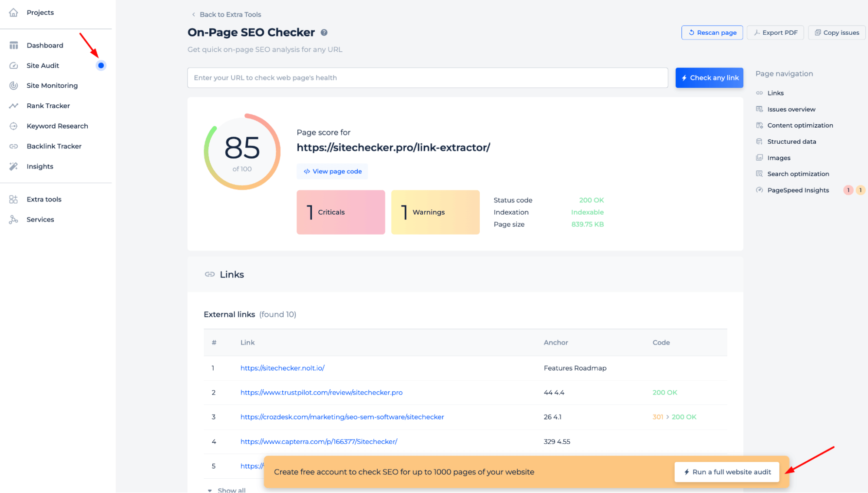Screen dimensions: 868x493
Task: Open the Rank Tracker chart icon
Action: point(13,106)
